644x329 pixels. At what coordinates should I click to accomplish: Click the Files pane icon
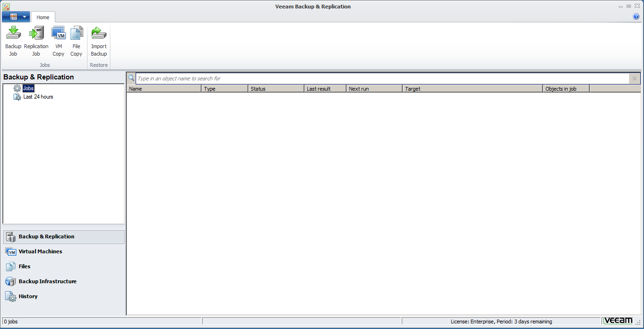click(11, 267)
